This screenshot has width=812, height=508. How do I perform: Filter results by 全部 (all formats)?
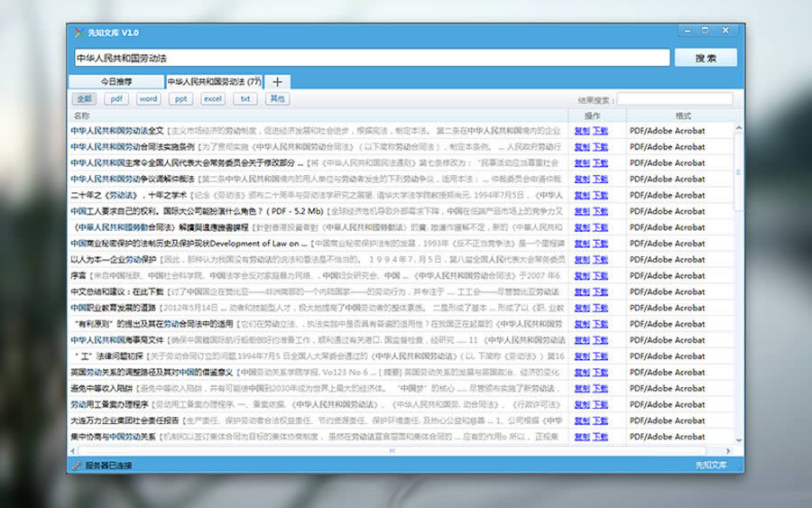[84, 99]
